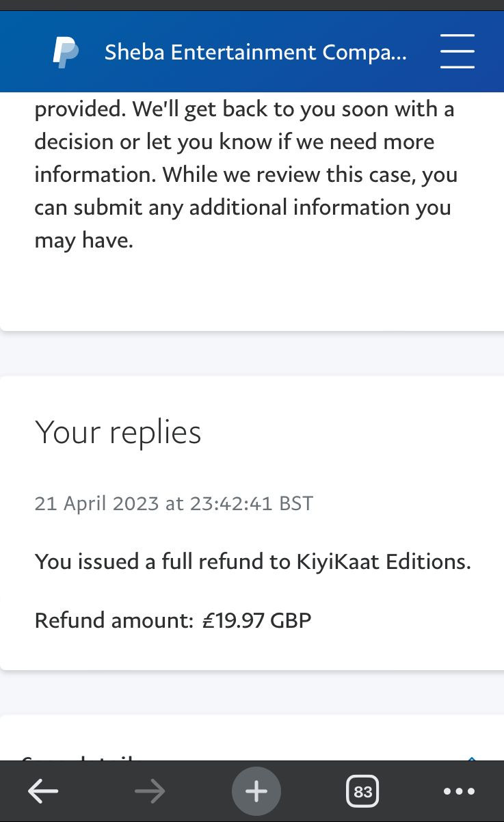504x822 pixels.
Task: Open the tab switcher showing 83 tabs
Action: pos(362,792)
